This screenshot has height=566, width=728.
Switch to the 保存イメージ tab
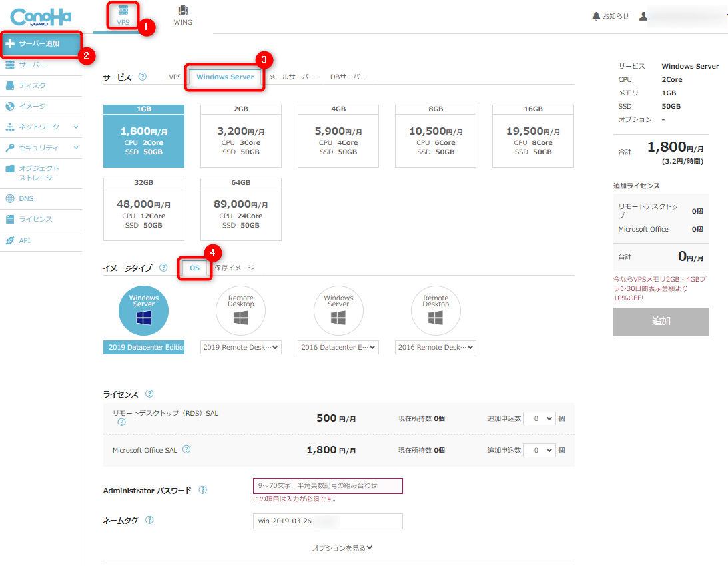pyautogui.click(x=234, y=268)
